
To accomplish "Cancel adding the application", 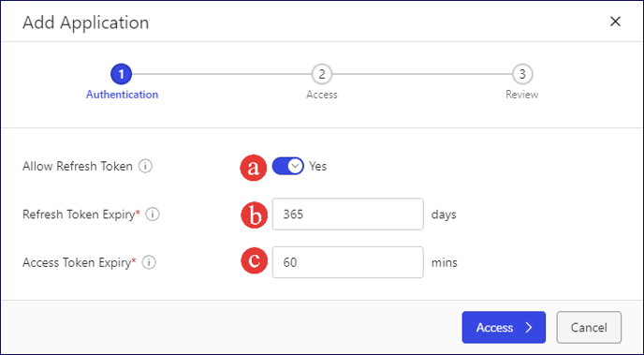I will pos(589,328).
